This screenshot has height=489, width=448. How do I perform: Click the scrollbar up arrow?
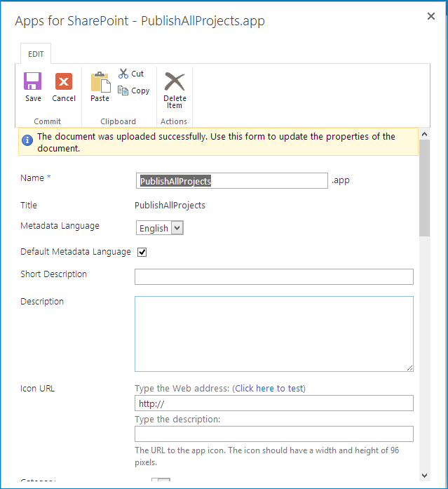[424, 135]
